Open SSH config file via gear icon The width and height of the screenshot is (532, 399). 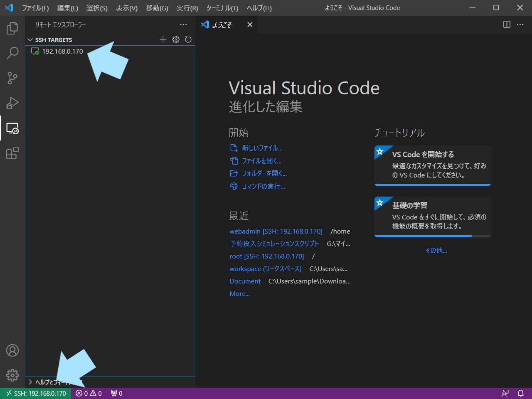[176, 39]
